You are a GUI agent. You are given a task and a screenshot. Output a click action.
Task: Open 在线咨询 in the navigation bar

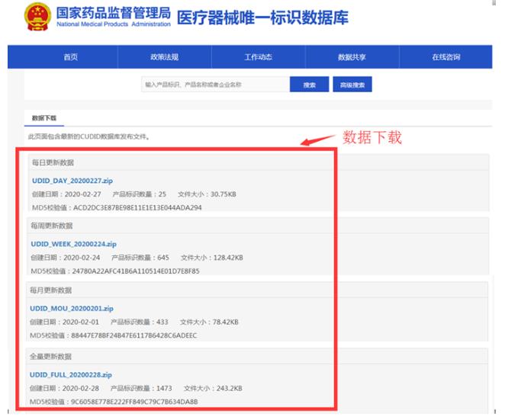(x=446, y=57)
